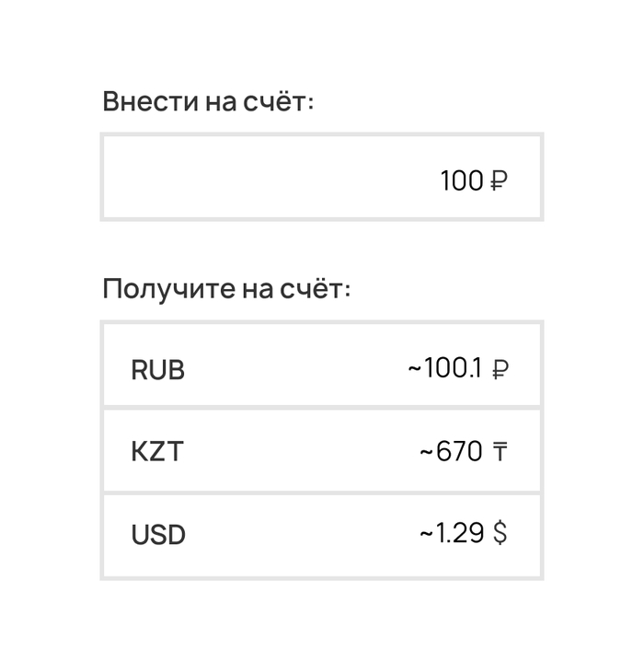Click the tenge symbol in the KZT row

point(499,452)
